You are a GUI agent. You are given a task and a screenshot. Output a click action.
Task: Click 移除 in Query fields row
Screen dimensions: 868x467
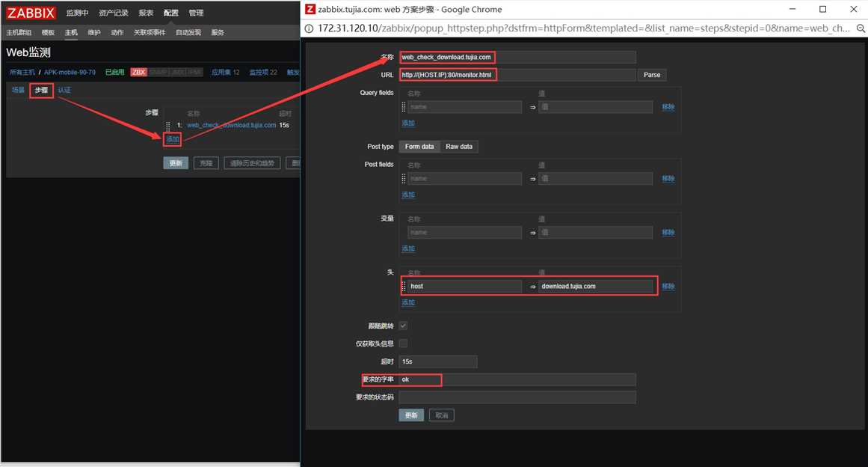tap(668, 107)
